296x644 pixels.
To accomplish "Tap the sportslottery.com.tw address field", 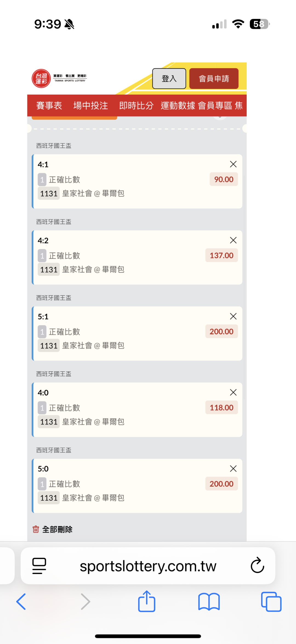I will (148, 566).
